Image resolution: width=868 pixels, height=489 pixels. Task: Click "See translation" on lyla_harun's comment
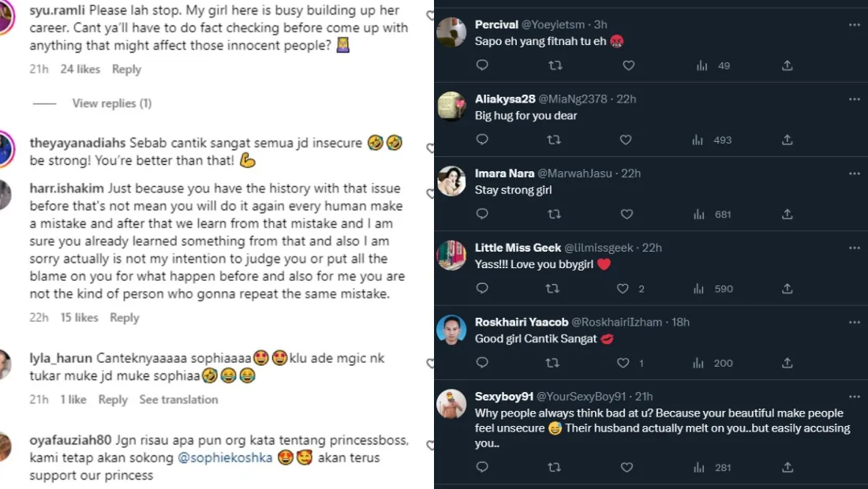click(x=178, y=400)
